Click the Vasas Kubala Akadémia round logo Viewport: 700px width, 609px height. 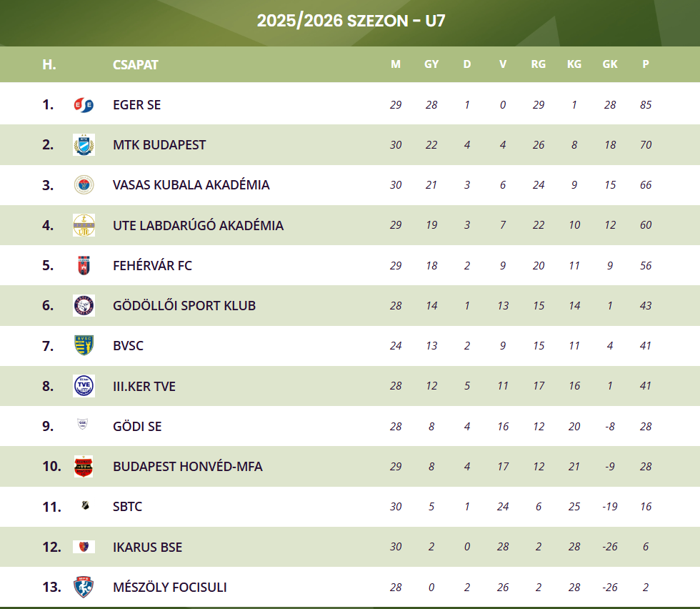[x=84, y=185]
